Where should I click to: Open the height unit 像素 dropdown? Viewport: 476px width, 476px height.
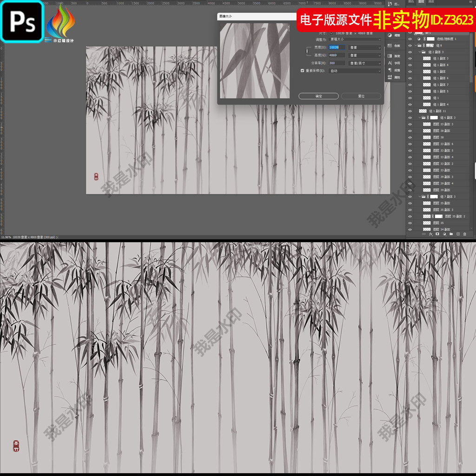(x=365, y=55)
